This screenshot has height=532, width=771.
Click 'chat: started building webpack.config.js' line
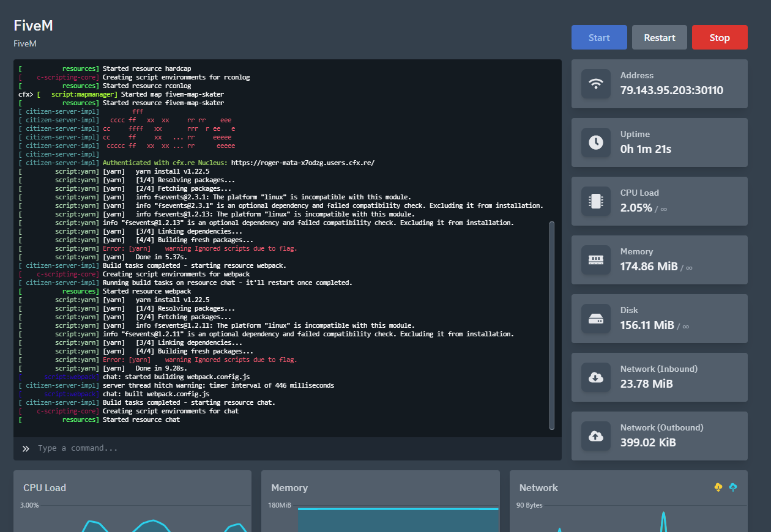[x=176, y=377]
